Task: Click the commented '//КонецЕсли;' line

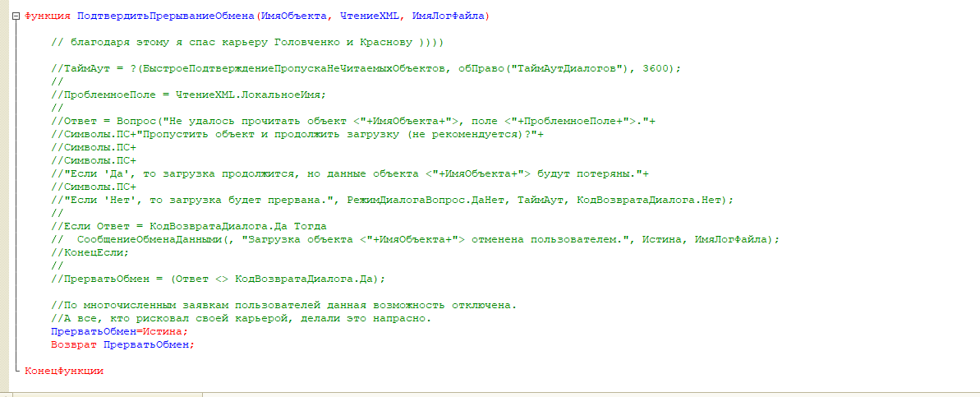Action: [90, 252]
